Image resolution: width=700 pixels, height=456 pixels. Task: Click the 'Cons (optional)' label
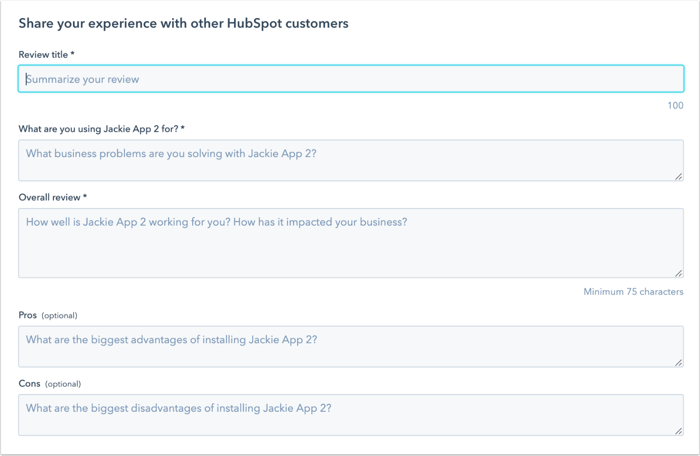pyautogui.click(x=50, y=384)
